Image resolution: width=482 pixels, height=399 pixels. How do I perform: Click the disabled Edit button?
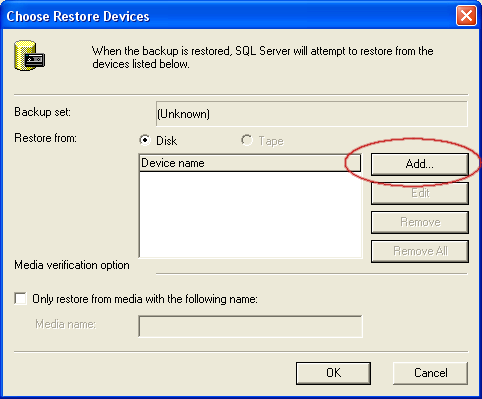(x=420, y=193)
